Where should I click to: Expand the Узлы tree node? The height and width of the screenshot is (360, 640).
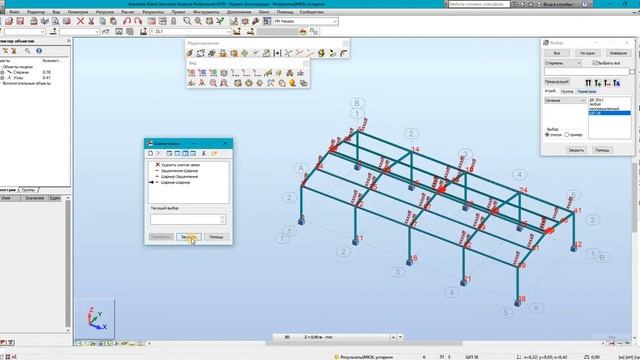2,78
